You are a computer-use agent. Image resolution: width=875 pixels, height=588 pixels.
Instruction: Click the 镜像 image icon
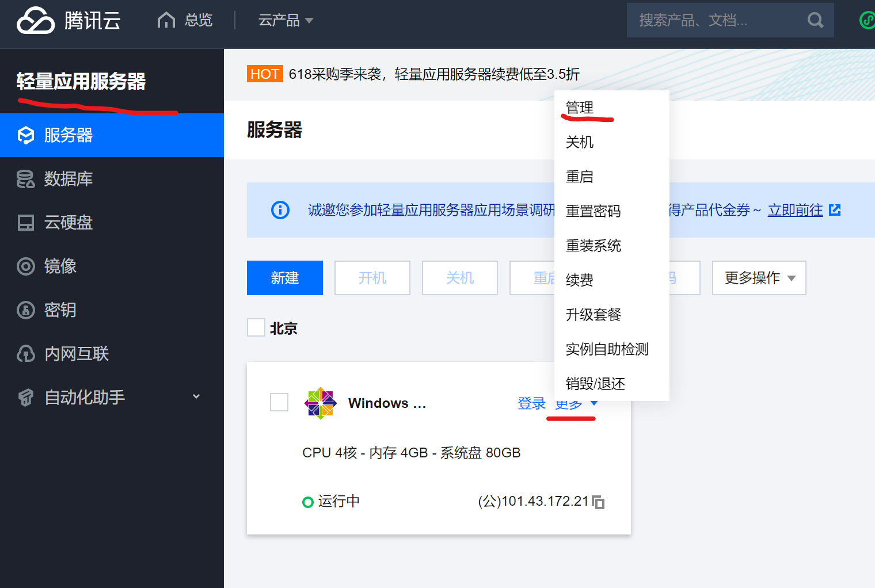point(26,266)
